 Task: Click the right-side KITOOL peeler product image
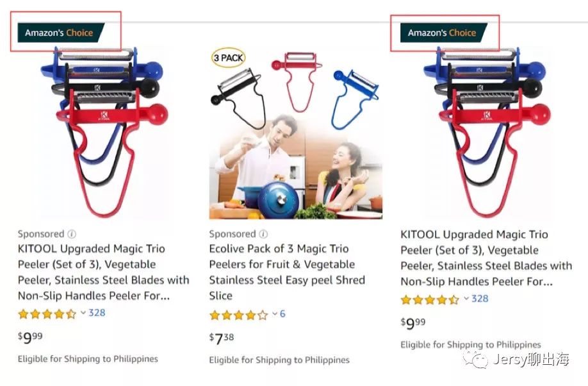coord(487,131)
